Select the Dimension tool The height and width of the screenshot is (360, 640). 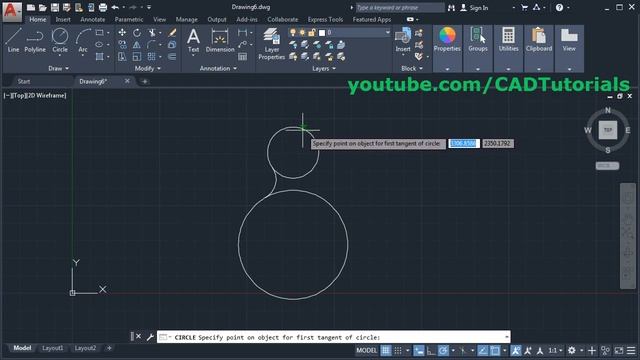pos(220,40)
